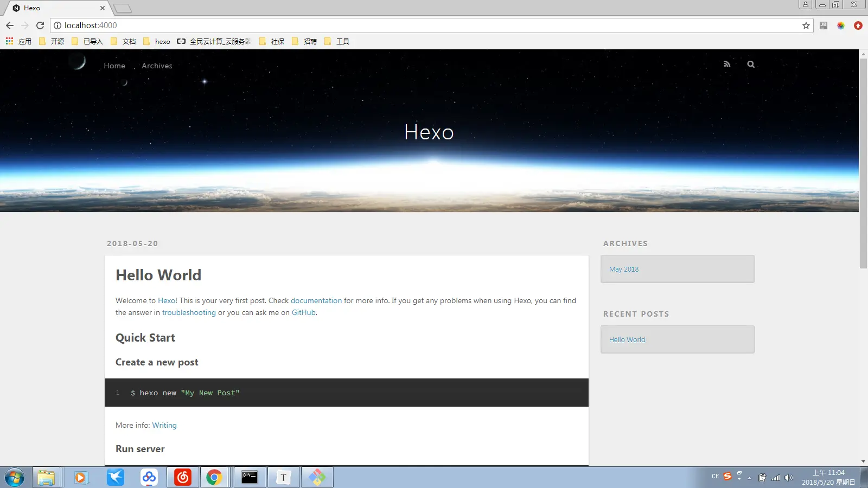Open the 开源 bookmarks folder
Image resolution: width=868 pixels, height=488 pixels.
pyautogui.click(x=52, y=41)
